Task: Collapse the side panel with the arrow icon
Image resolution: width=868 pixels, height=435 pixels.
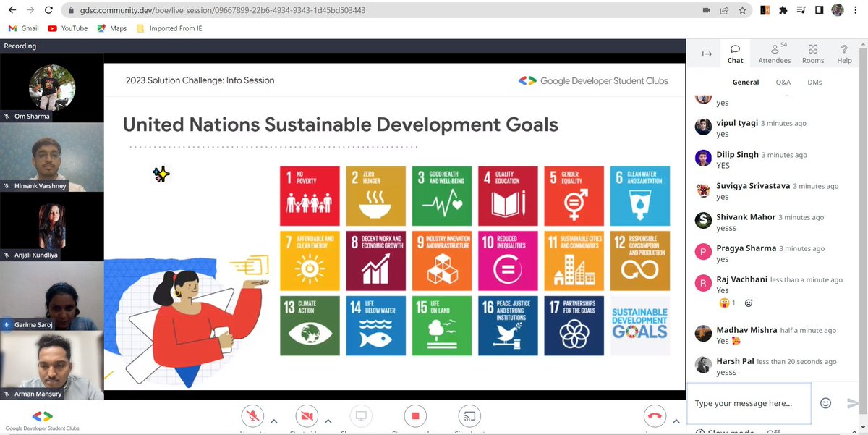Action: click(707, 54)
